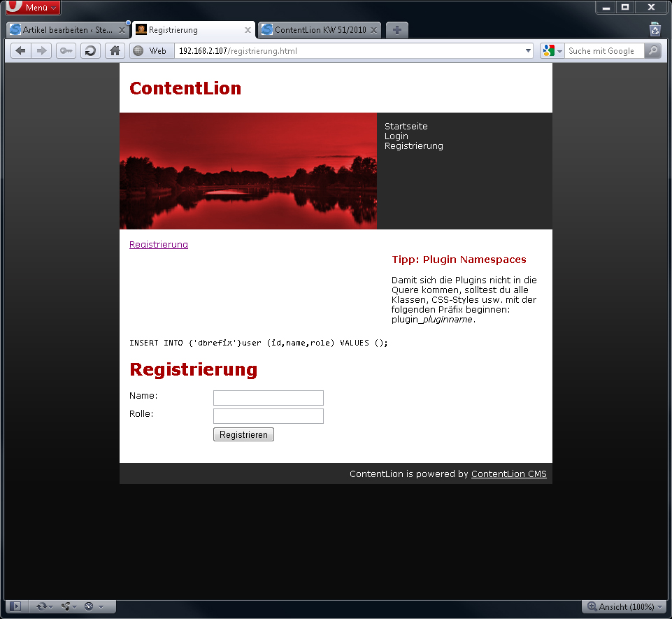The width and height of the screenshot is (672, 619).
Task: Click the password manager key icon
Action: pos(66,51)
